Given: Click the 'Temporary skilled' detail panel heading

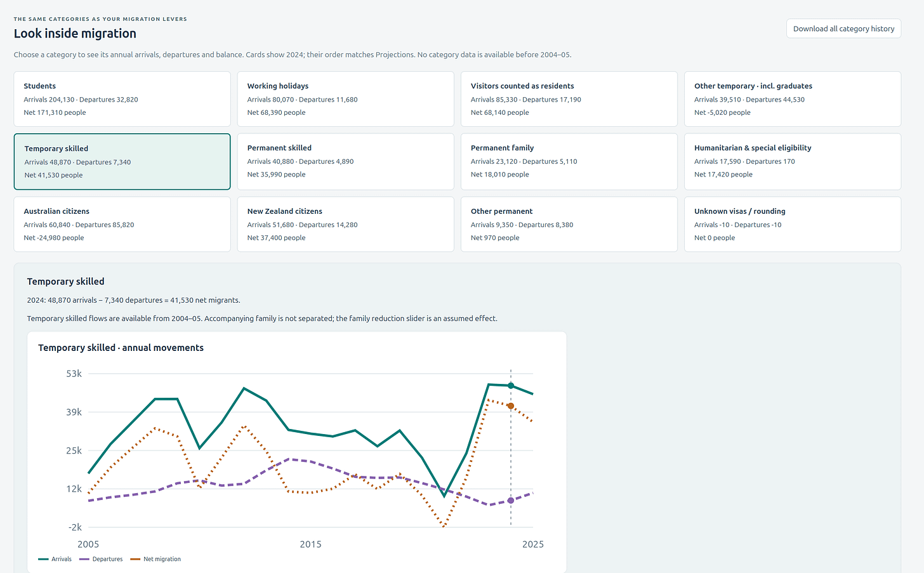Looking at the screenshot, I should [x=65, y=281].
